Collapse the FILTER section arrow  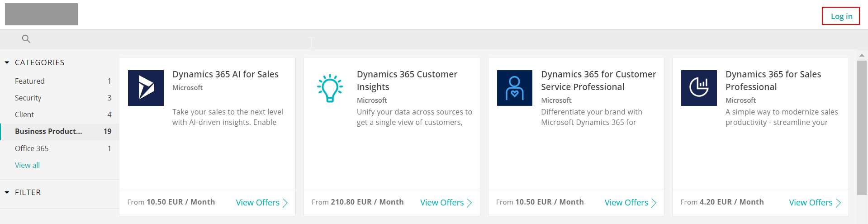point(7,192)
